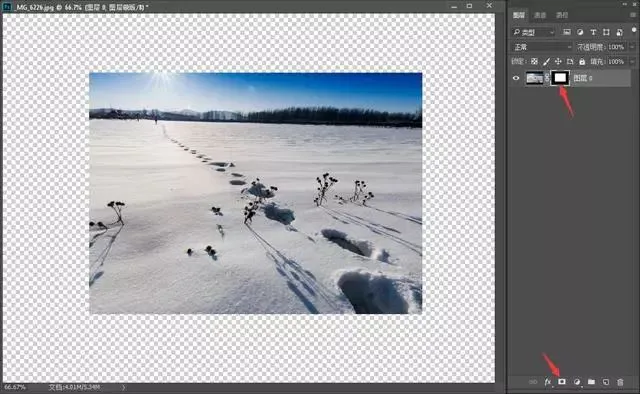Image resolution: width=640 pixels, height=394 pixels.
Task: Switch to the Paths tab
Action: pyautogui.click(x=562, y=15)
